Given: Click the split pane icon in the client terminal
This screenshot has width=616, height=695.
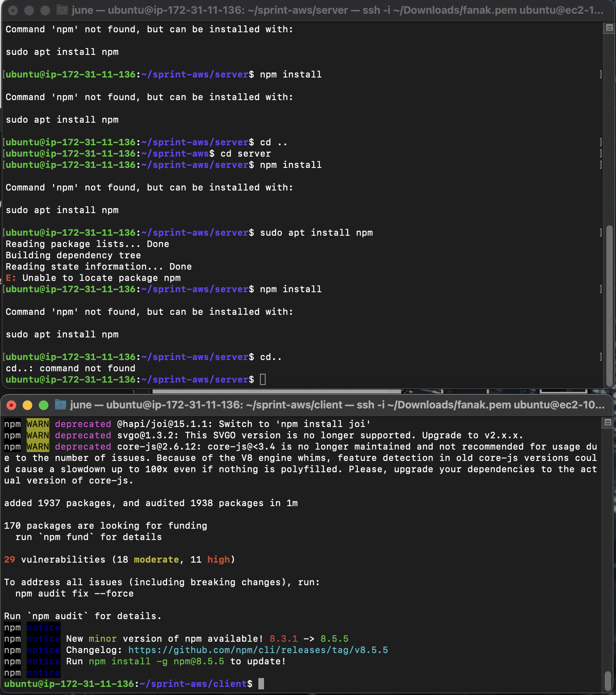Looking at the screenshot, I should coord(608,423).
